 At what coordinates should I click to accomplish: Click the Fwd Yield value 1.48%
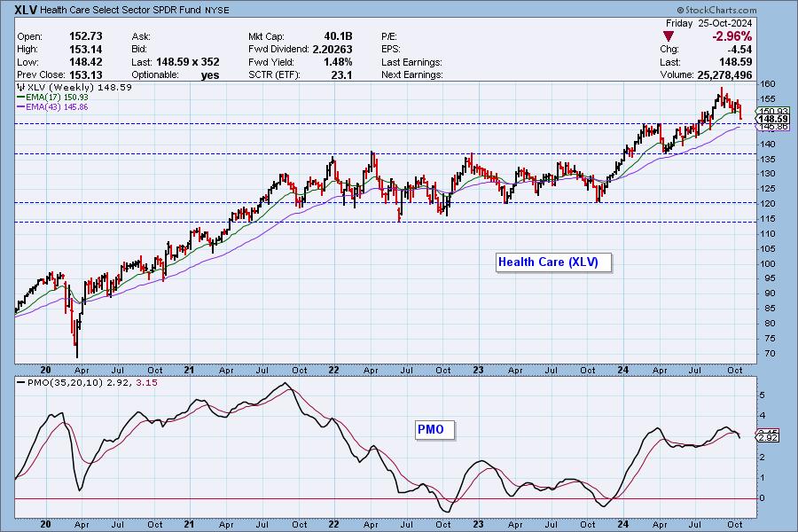coord(338,62)
